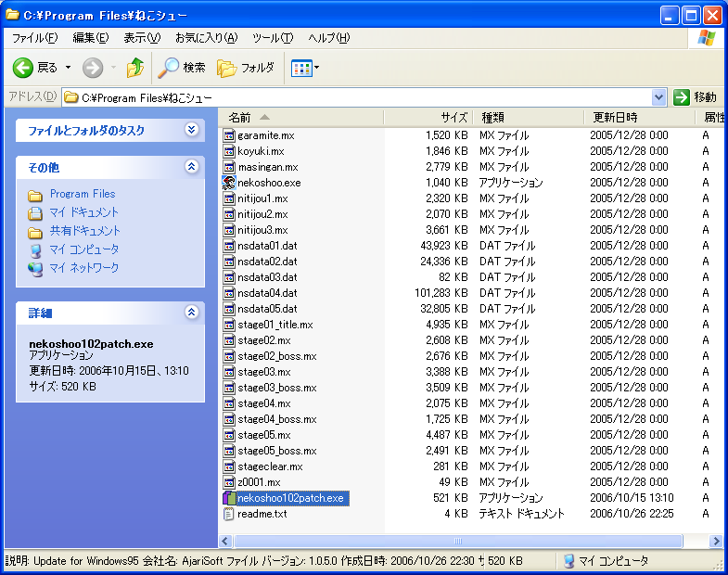
Task: Click the 移動 Go button
Action: [695, 96]
